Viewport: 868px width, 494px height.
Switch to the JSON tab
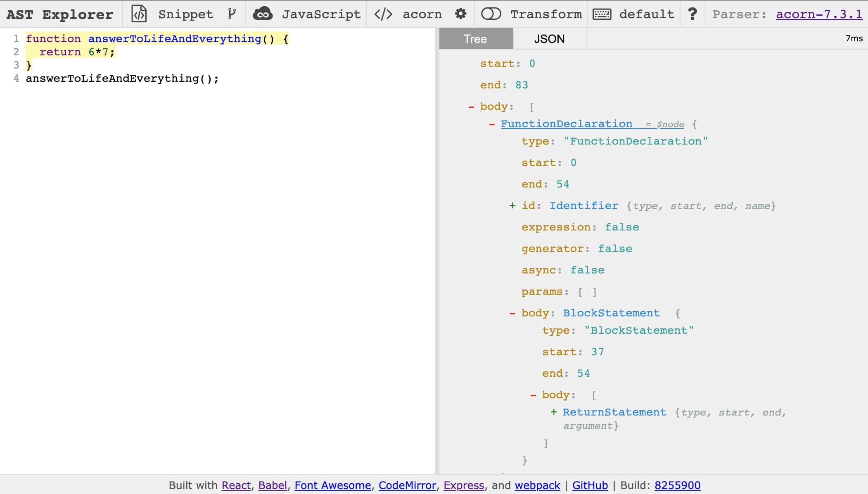(549, 39)
